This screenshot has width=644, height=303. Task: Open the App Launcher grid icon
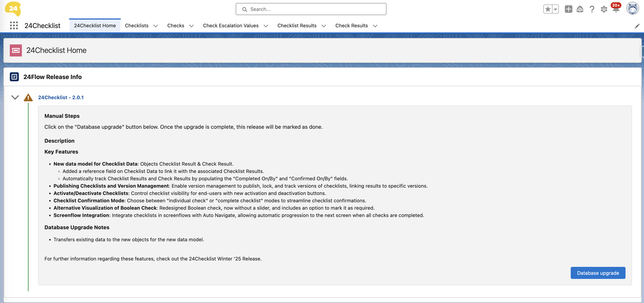point(14,25)
